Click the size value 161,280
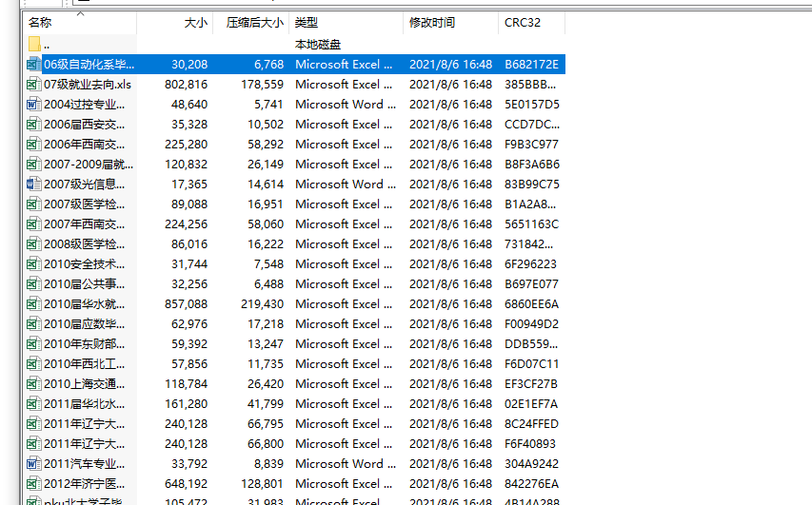Viewport: 812px width, 505px height. [x=187, y=404]
